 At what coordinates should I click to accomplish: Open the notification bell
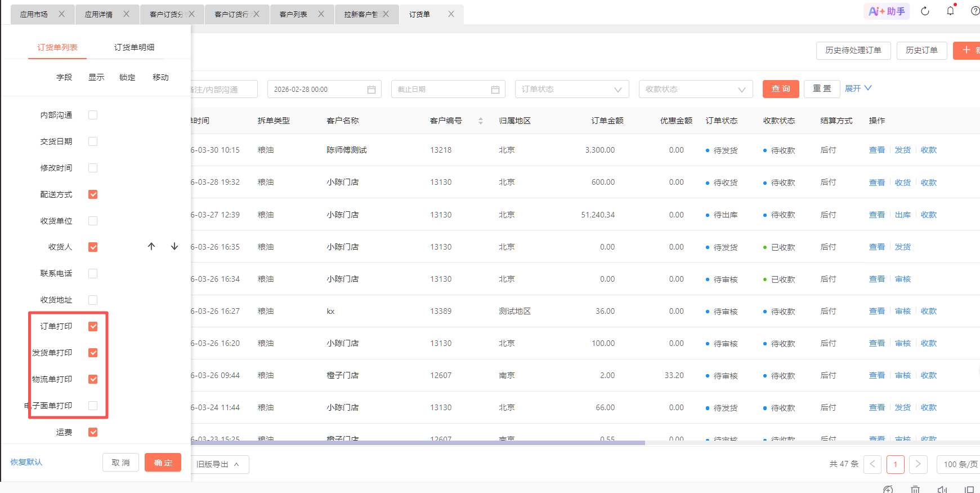coord(951,11)
